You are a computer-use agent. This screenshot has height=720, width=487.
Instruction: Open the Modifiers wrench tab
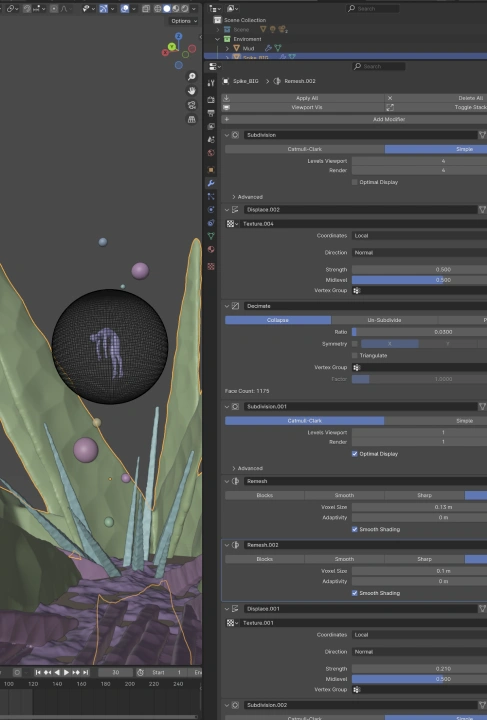pyautogui.click(x=211, y=183)
